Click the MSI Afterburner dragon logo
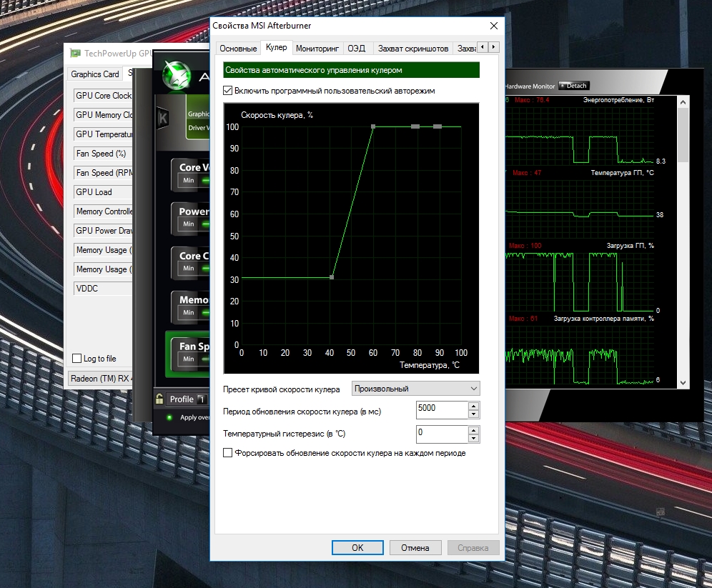Viewport: 712px width, 588px height. pyautogui.click(x=177, y=74)
